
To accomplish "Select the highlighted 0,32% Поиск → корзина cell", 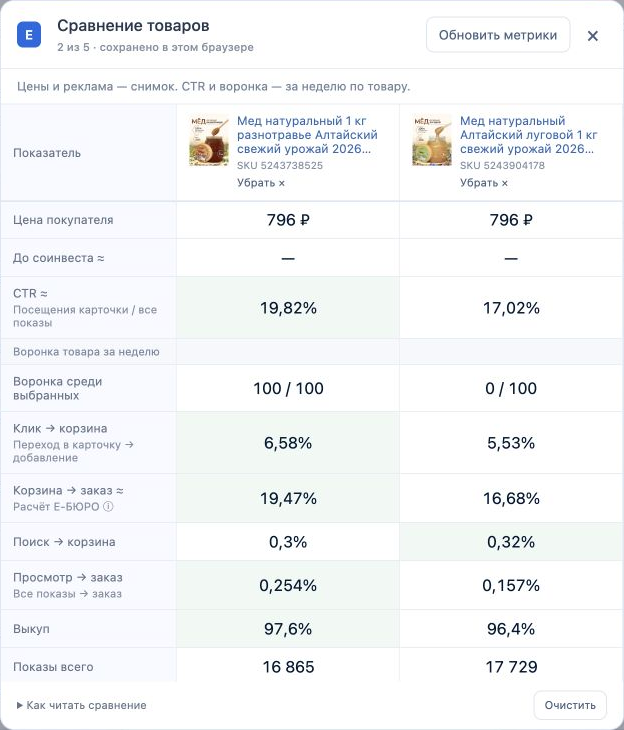I will (x=511, y=542).
